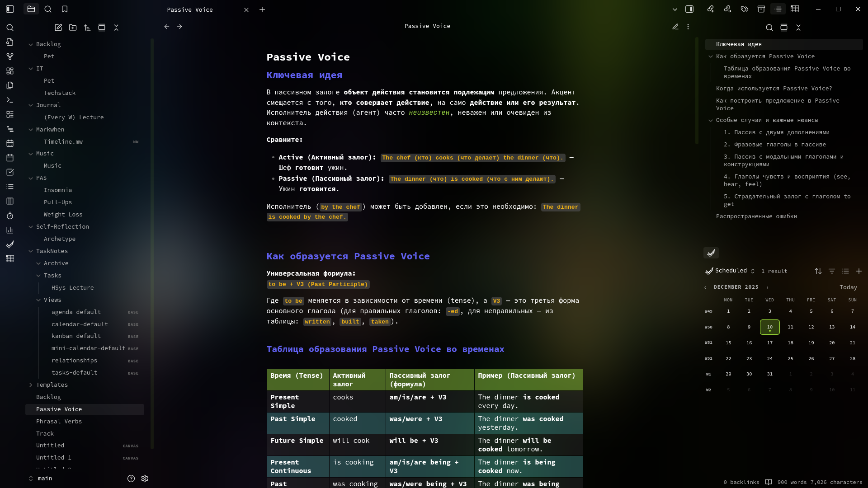868x488 pixels.
Task: Open the archive box tab in right sidebar
Action: [761, 9]
